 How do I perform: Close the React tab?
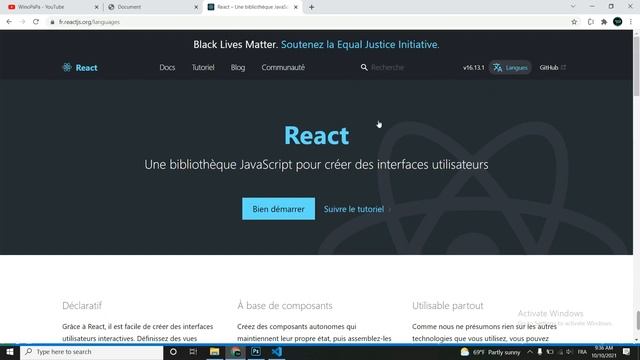click(296, 7)
